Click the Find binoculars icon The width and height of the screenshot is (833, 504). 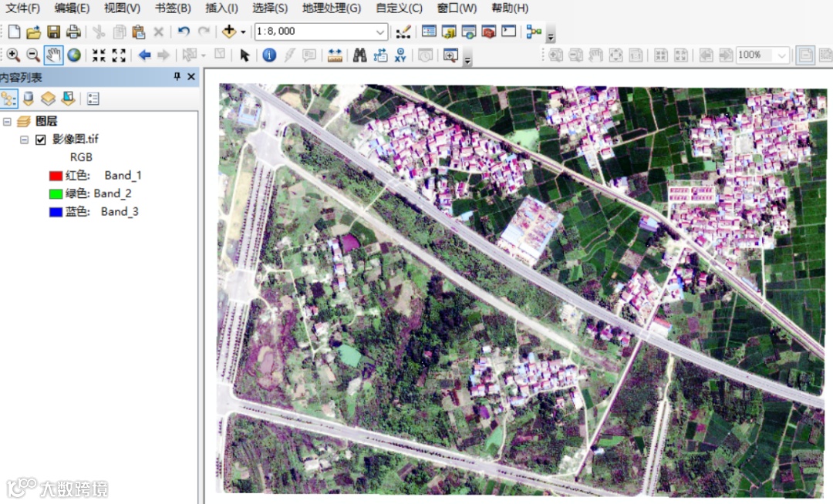[359, 55]
